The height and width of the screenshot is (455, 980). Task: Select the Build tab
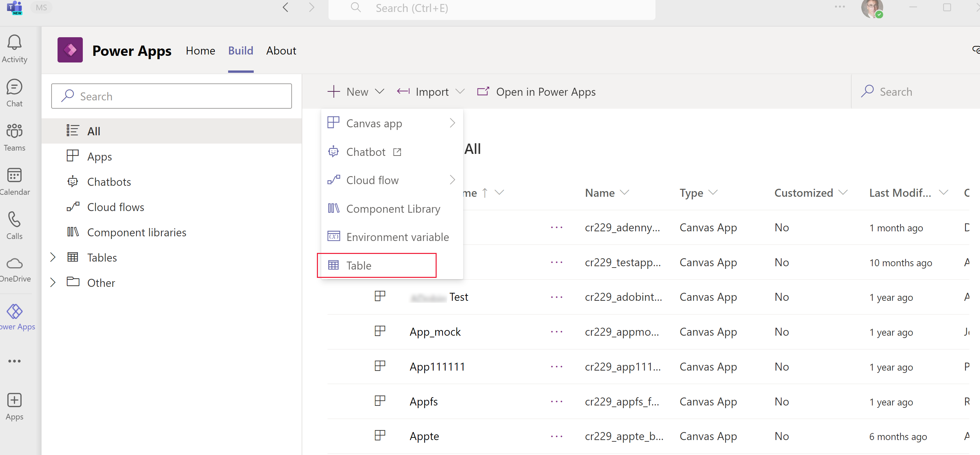coord(241,51)
